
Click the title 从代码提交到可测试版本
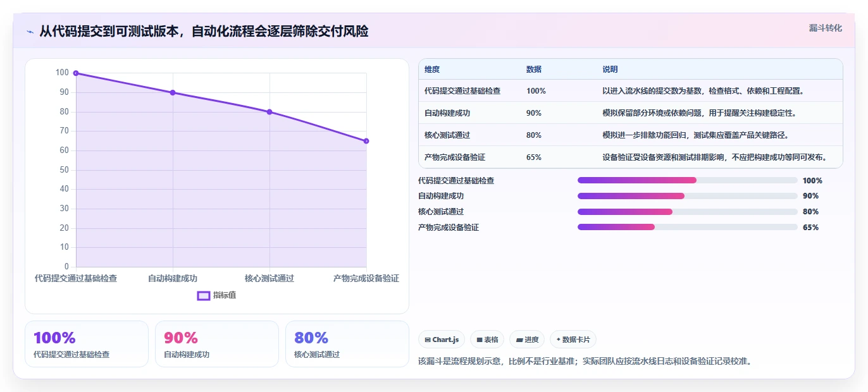tap(204, 32)
